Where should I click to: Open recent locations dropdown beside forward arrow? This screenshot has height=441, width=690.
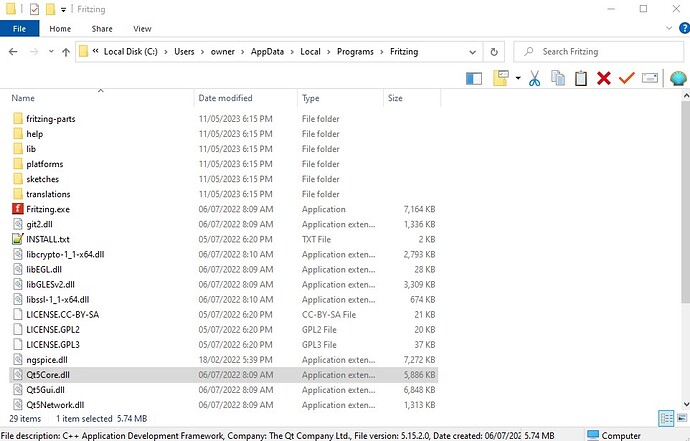tap(51, 52)
